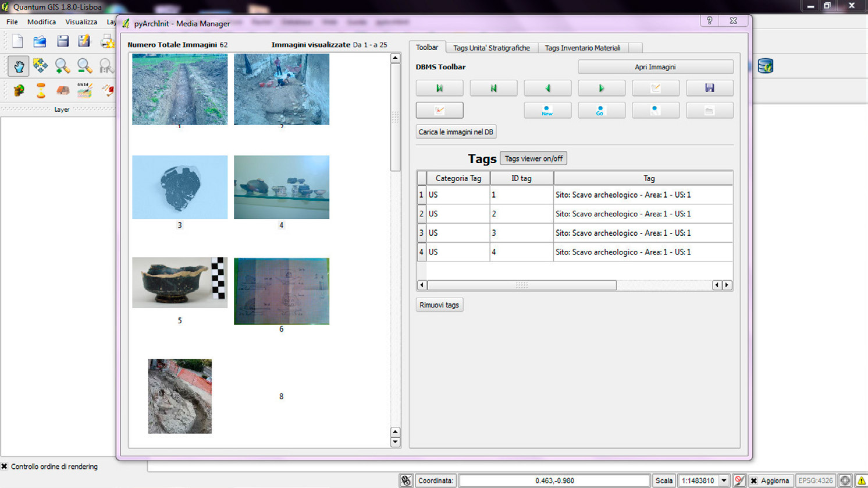
Task: Open the File menu in QGIS
Action: [12, 22]
